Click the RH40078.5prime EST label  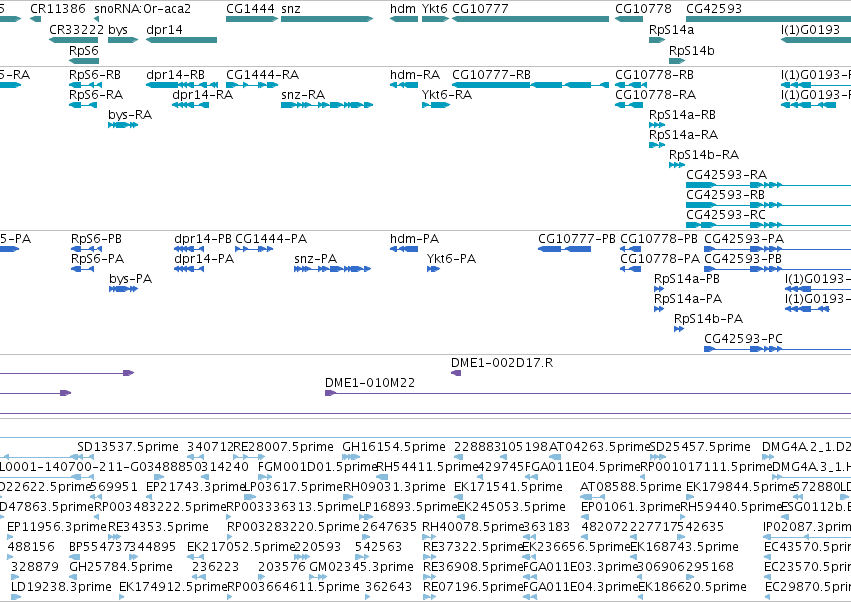pyautogui.click(x=473, y=527)
